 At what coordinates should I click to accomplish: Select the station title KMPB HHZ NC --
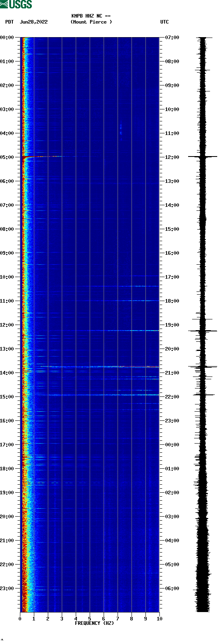click(91, 16)
